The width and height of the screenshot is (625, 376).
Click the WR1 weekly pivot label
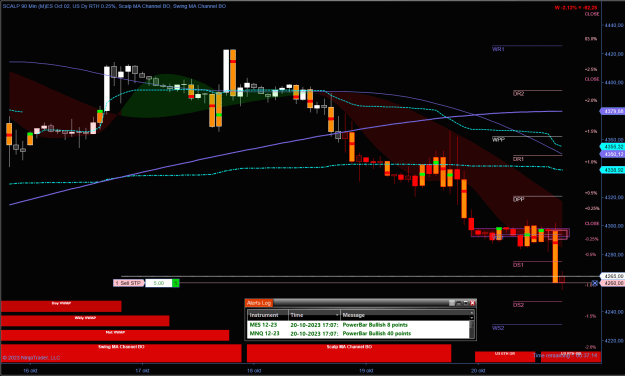(x=498, y=49)
